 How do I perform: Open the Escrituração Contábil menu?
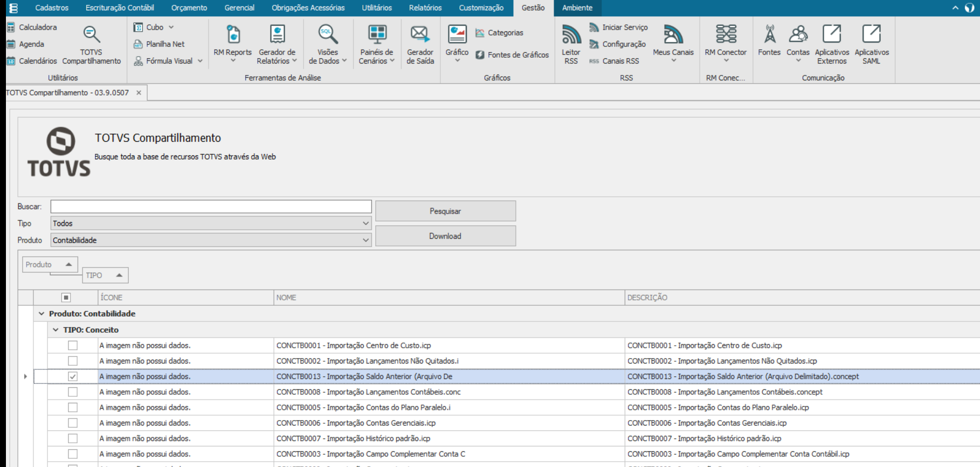[x=120, y=8]
